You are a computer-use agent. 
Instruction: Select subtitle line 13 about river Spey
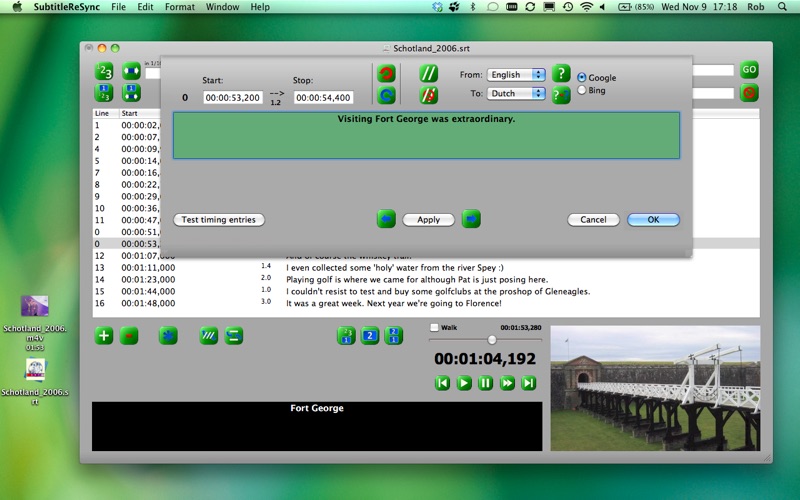coord(426,267)
